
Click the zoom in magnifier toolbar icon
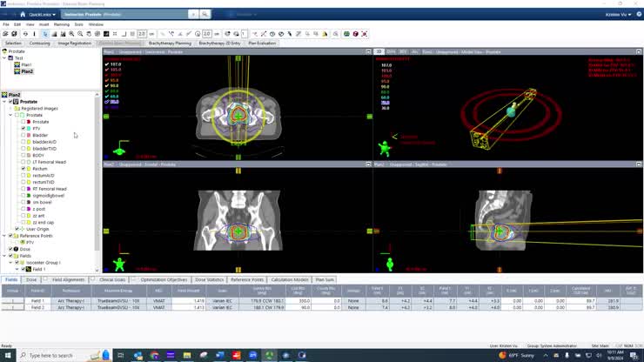click(x=71, y=34)
